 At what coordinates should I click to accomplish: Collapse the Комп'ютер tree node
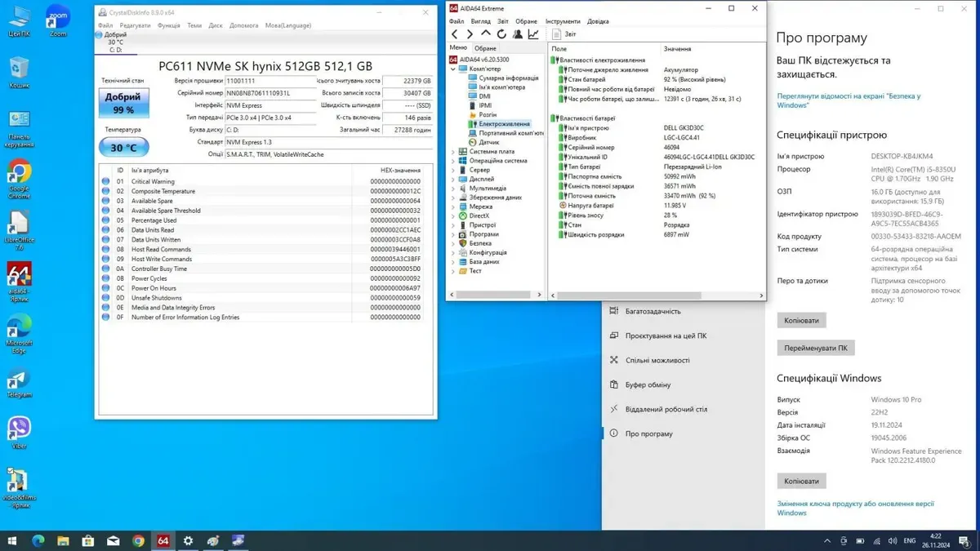coord(453,69)
